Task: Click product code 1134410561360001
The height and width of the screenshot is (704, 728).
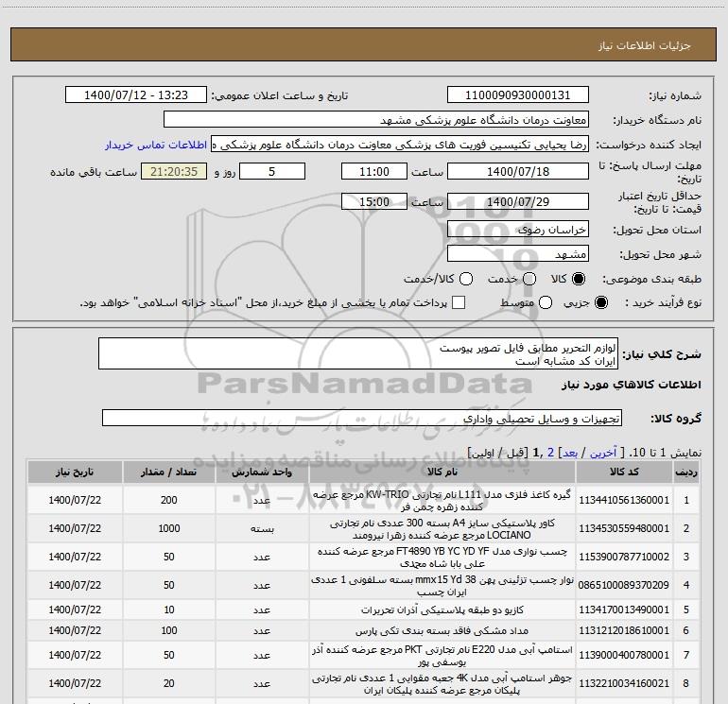Action: click(624, 500)
